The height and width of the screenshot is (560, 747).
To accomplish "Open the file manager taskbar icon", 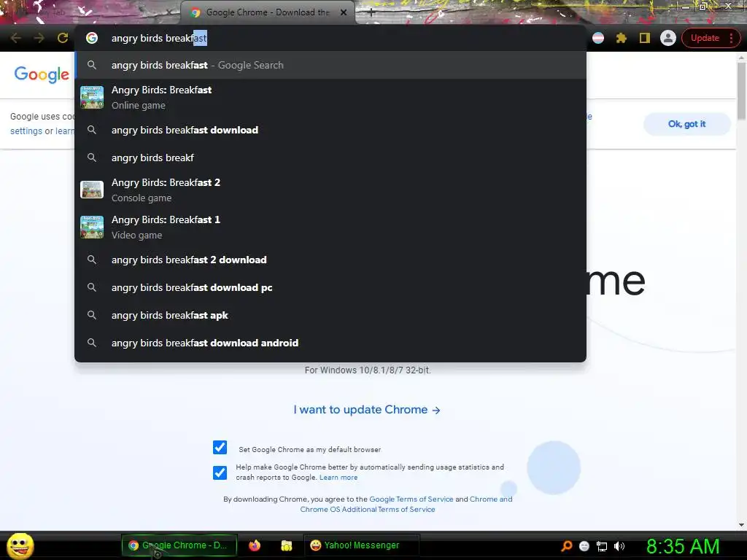I will [286, 545].
